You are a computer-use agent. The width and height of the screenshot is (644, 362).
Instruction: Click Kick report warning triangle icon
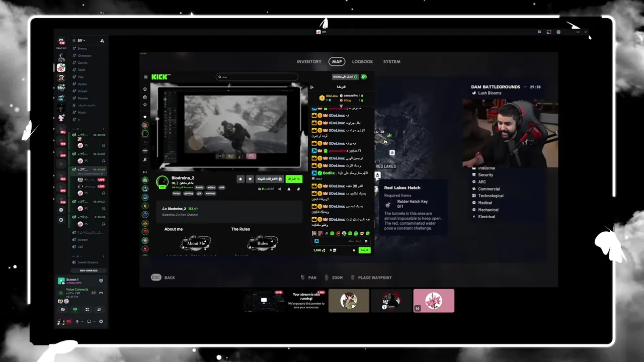[289, 189]
